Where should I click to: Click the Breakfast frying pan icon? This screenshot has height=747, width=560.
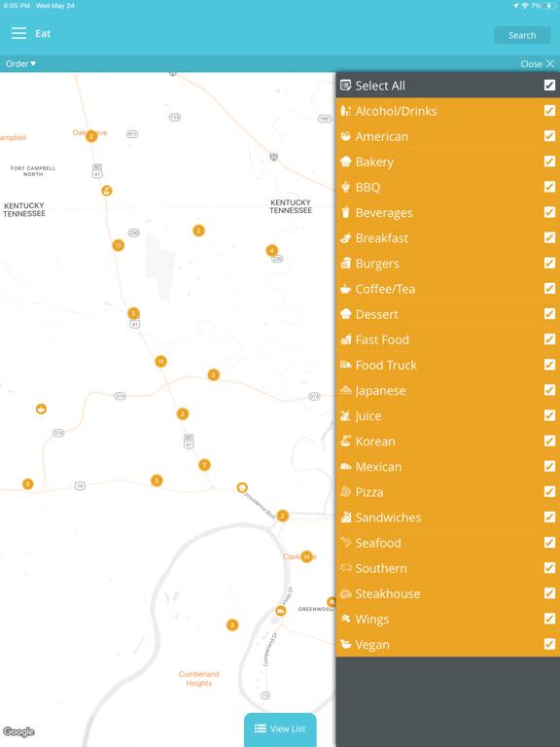346,237
